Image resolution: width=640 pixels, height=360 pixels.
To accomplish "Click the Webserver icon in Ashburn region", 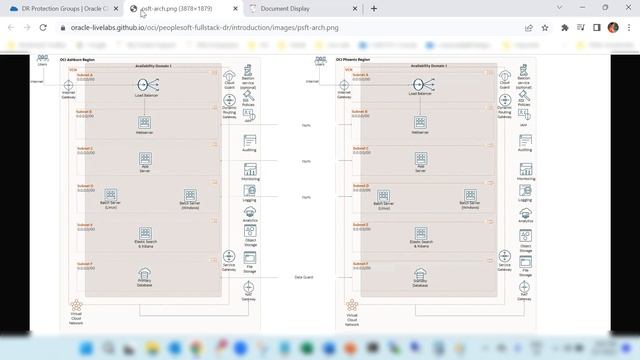I will tap(144, 122).
